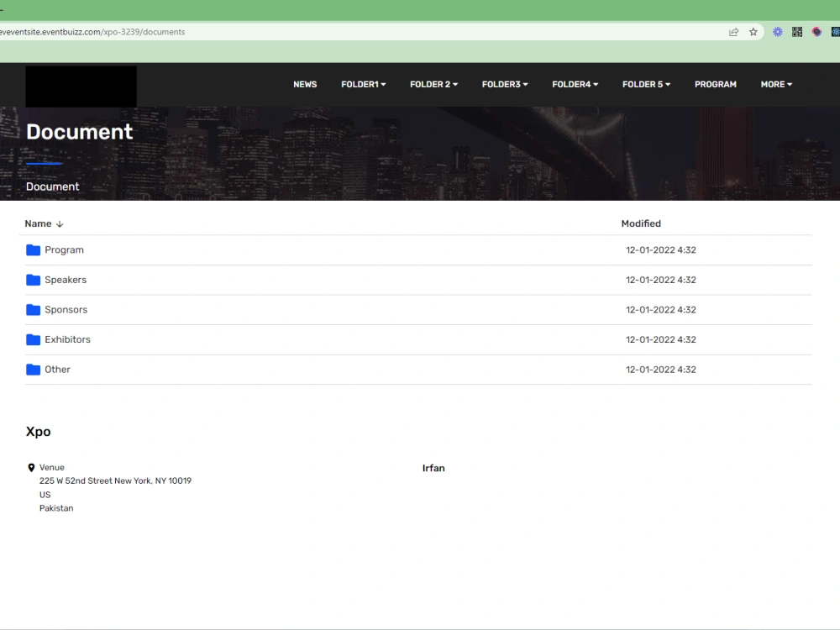Select NEWS in the navigation bar

pyautogui.click(x=305, y=84)
